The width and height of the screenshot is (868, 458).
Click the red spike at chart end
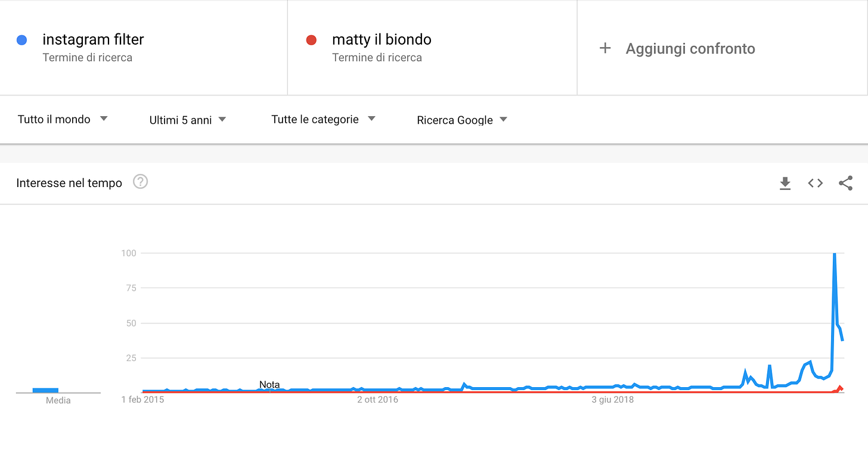[x=840, y=388]
